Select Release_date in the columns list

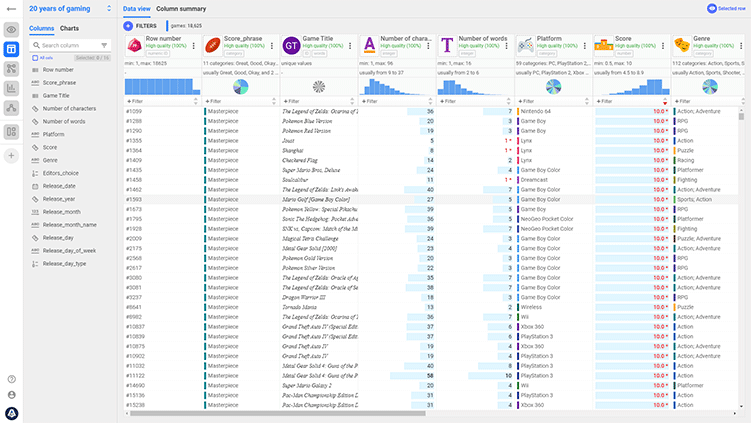pos(59,186)
